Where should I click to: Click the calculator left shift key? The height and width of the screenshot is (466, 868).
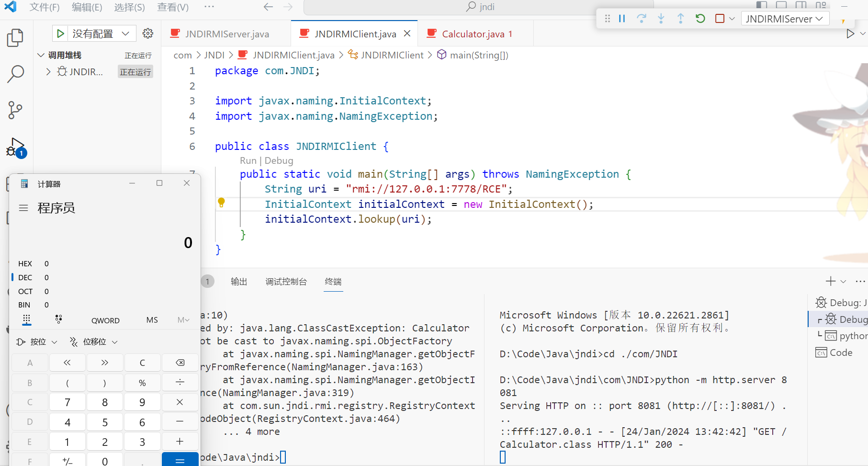(x=68, y=363)
